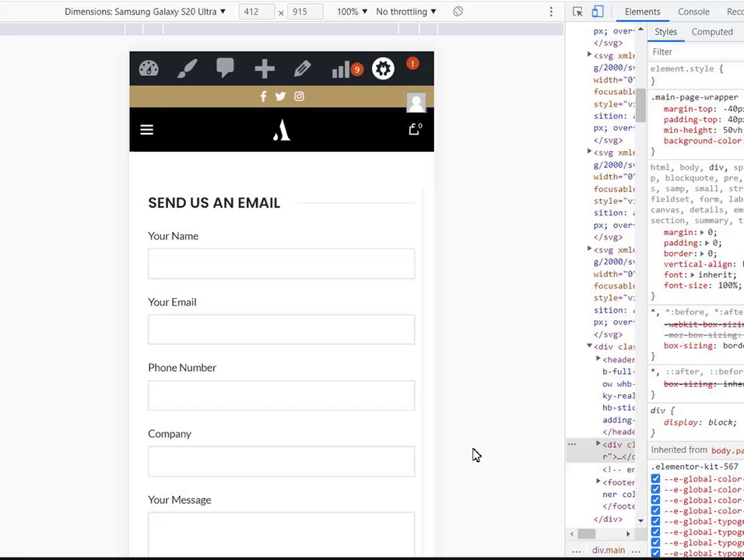Click the rotate screen orientation icon
The width and height of the screenshot is (744, 560).
[x=458, y=12]
